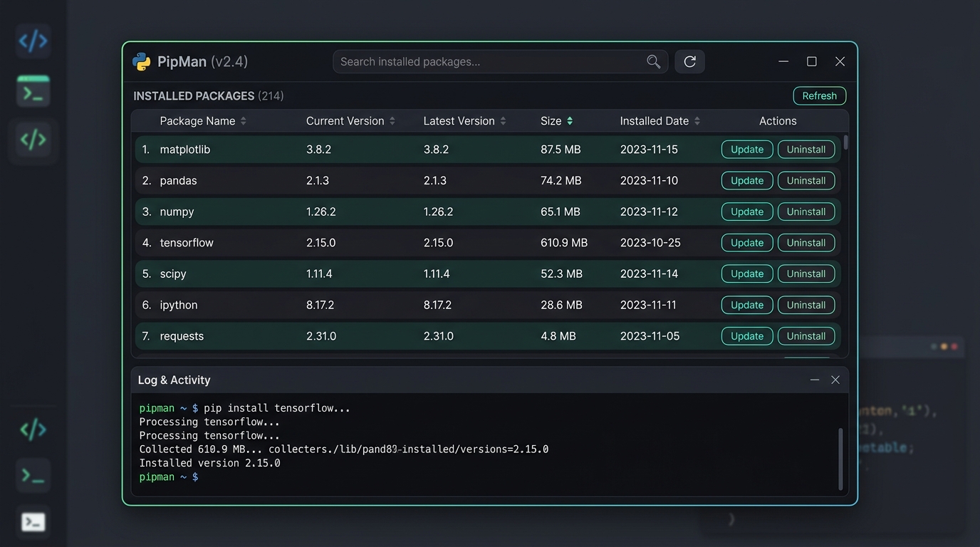Image resolution: width=980 pixels, height=547 pixels.
Task: Uninstall the ipython package
Action: [806, 305]
